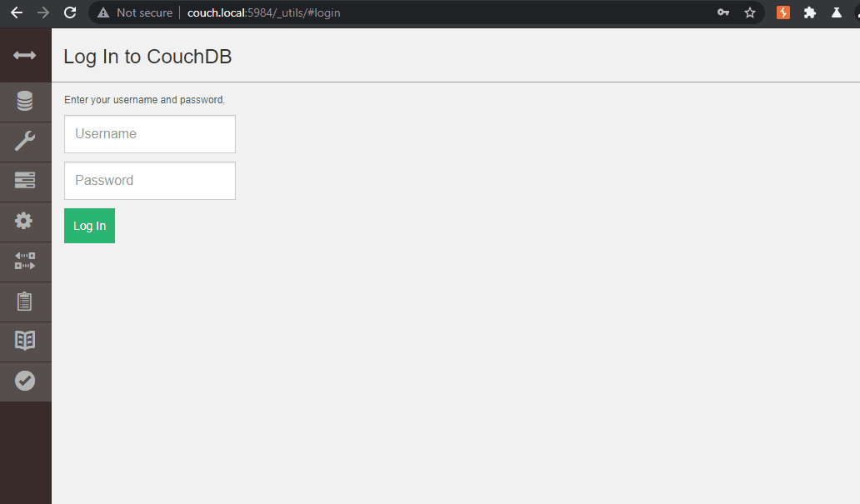Viewport: 860px width, 504px height.
Task: Go forward using the browser forward arrow
Action: pyautogui.click(x=42, y=12)
